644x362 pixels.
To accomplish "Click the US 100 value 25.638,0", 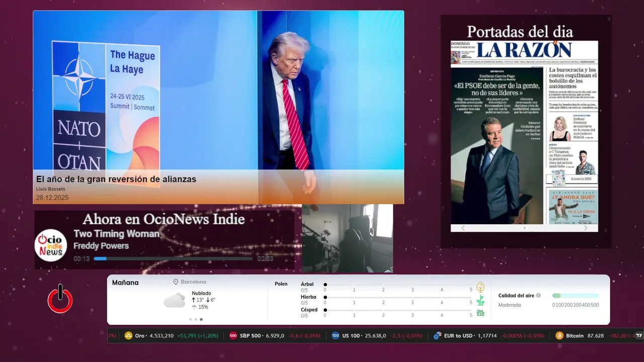I will point(375,336).
